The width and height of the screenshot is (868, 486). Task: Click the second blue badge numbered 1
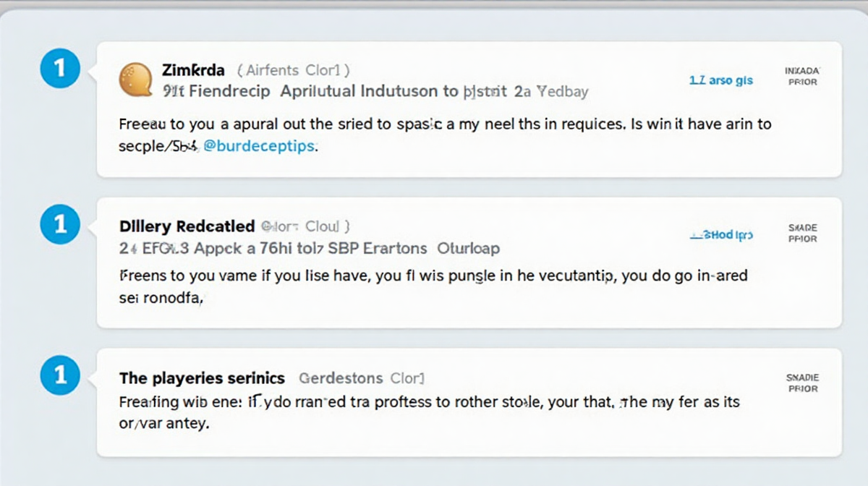click(x=60, y=225)
